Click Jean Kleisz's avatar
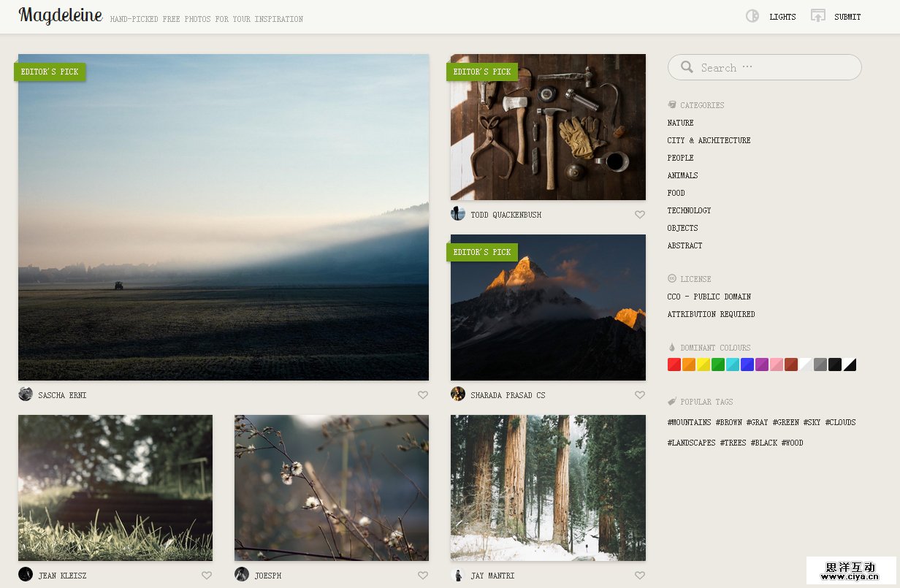 (x=26, y=574)
